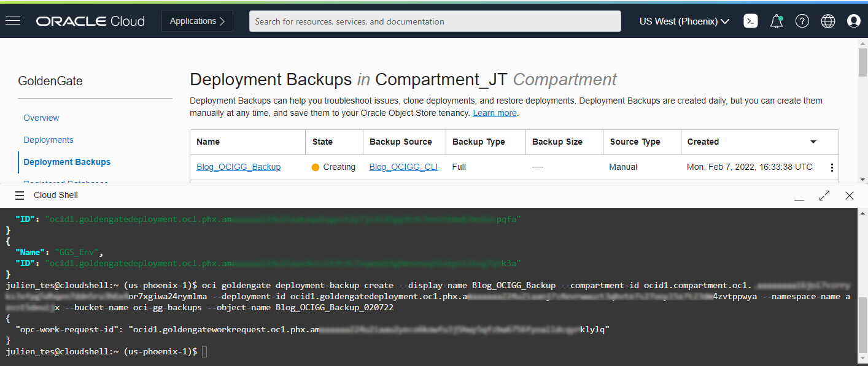This screenshot has height=366, width=868.
Task: Open the language globe menu
Action: (827, 21)
